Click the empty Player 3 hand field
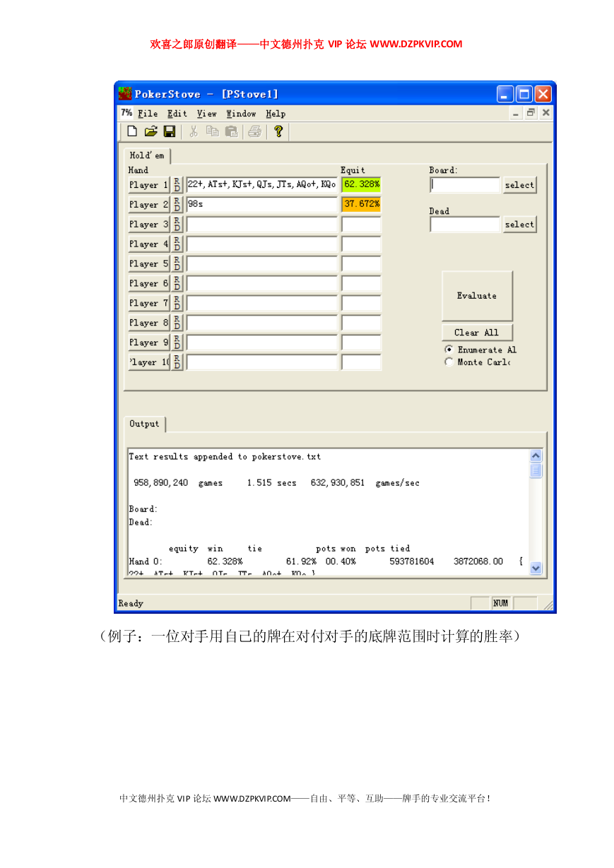The width and height of the screenshot is (614, 868). [x=262, y=225]
